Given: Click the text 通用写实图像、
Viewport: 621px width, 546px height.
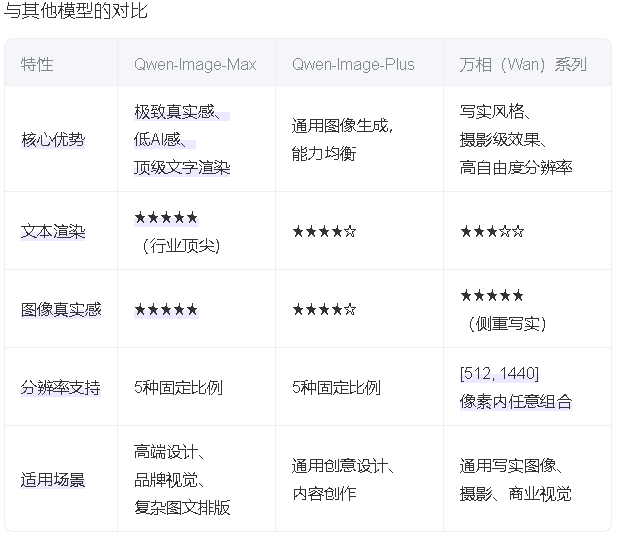Looking at the screenshot, I should point(511,466).
